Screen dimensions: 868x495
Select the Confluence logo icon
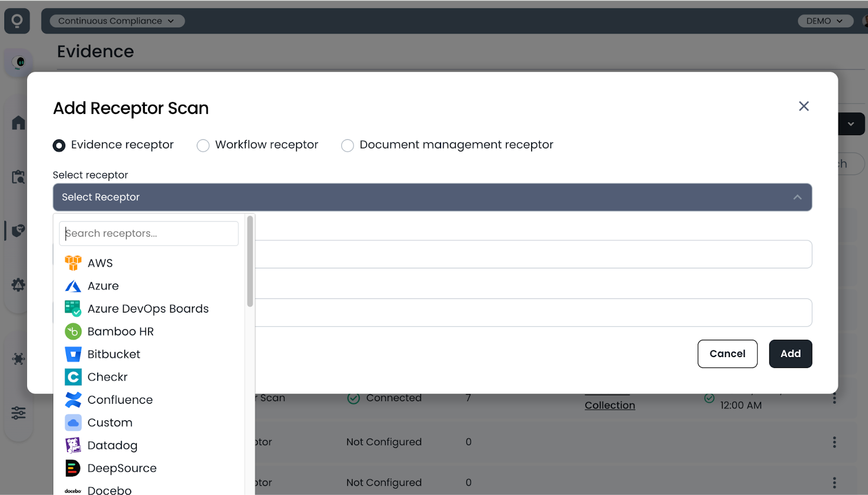point(73,399)
